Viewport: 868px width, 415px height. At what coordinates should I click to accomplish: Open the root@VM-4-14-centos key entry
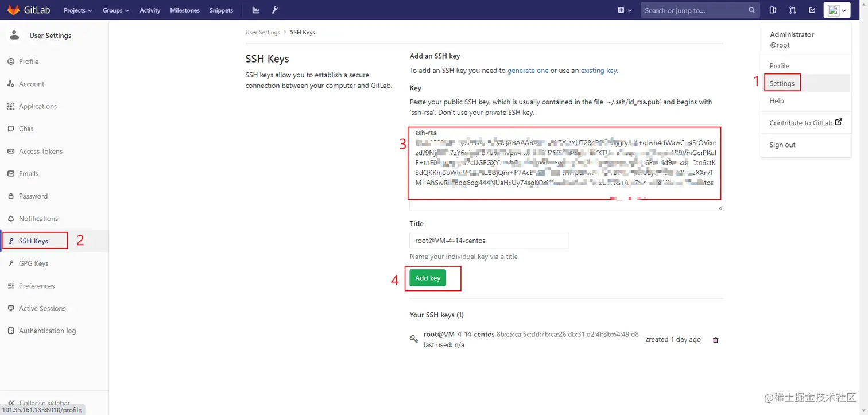(459, 334)
